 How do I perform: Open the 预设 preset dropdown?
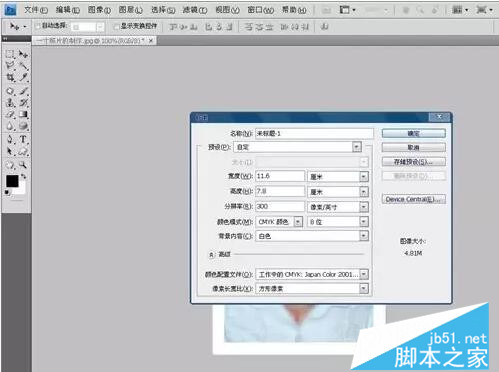357,147
